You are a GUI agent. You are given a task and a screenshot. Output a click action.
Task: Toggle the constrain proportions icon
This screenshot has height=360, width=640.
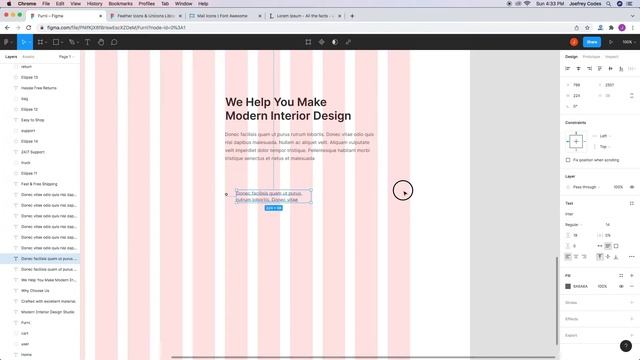632,96
